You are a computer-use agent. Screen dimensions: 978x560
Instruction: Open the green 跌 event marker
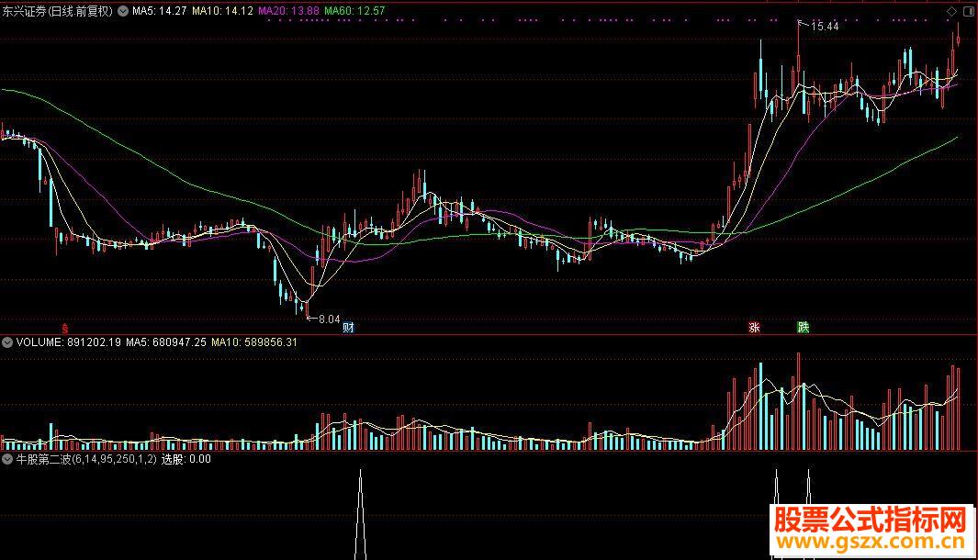coord(803,328)
